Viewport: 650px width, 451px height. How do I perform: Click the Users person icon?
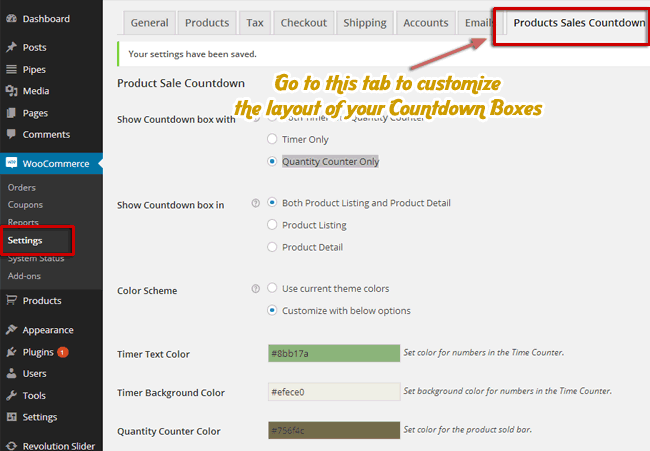tap(12, 373)
